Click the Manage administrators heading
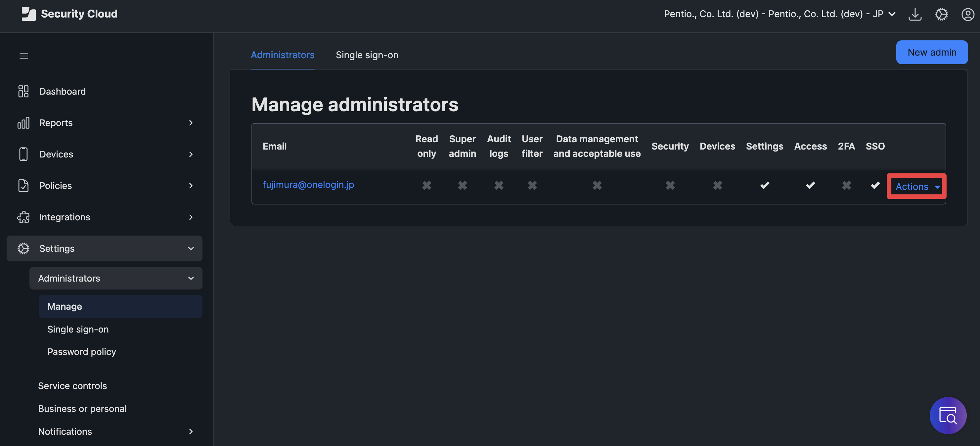Screen dimensions: 980x446 coord(355,104)
